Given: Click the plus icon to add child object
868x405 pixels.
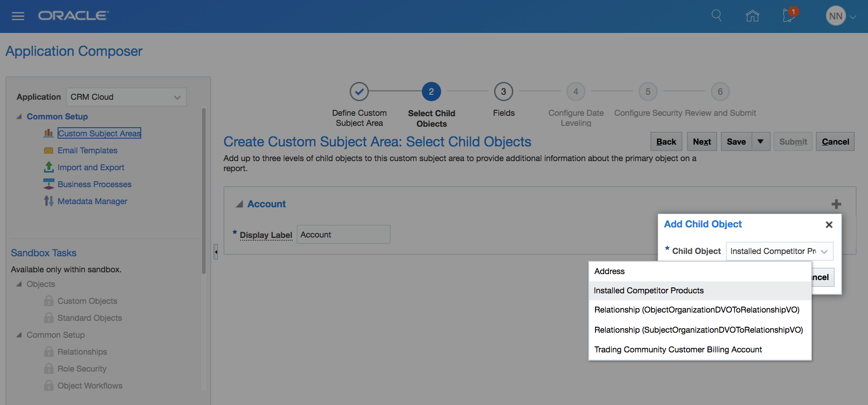Looking at the screenshot, I should [x=836, y=204].
